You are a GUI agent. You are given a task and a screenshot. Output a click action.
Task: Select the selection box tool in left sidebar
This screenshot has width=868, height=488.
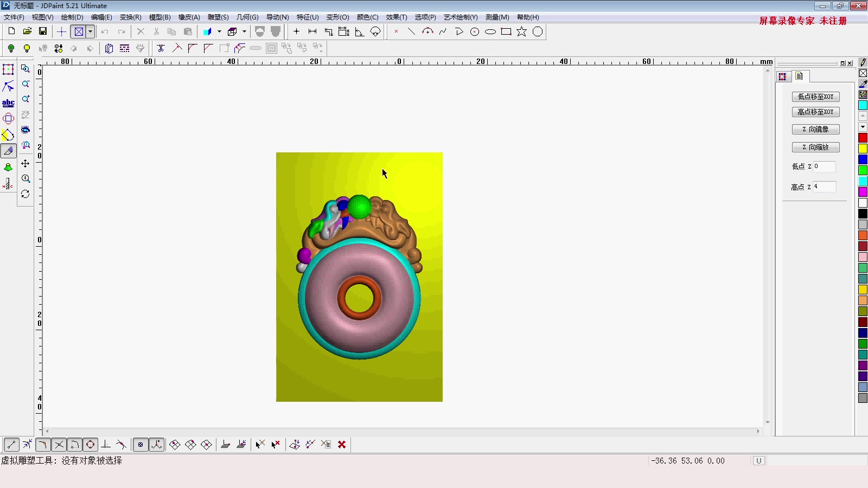click(8, 69)
